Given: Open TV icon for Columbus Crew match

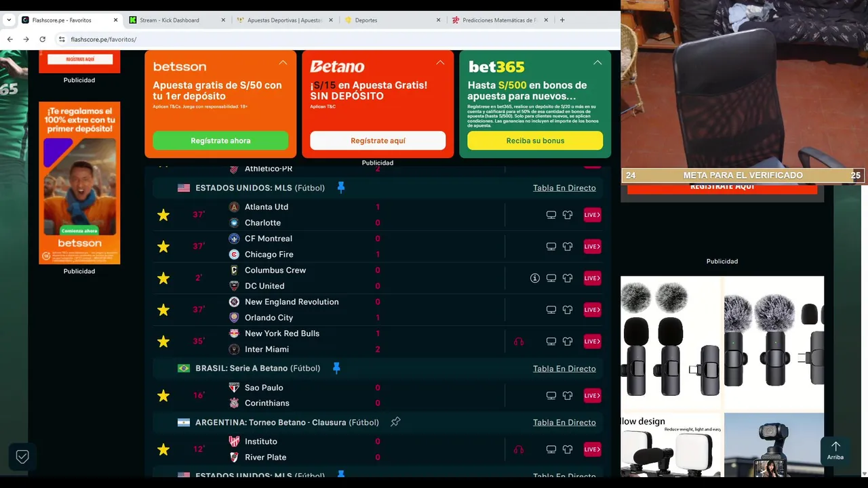Looking at the screenshot, I should (551, 278).
